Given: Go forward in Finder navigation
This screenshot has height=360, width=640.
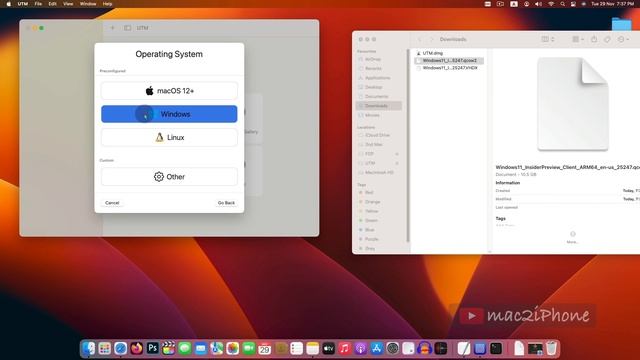Looking at the screenshot, I should [431, 40].
